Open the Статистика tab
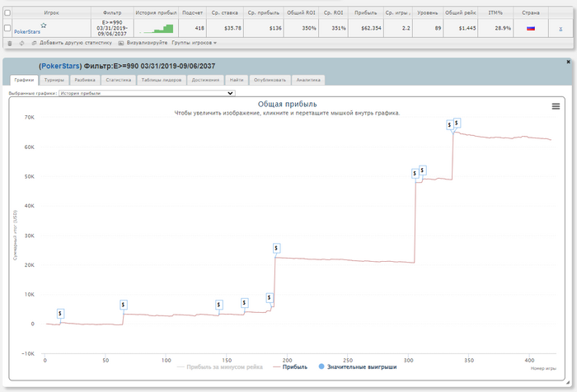 (x=119, y=80)
